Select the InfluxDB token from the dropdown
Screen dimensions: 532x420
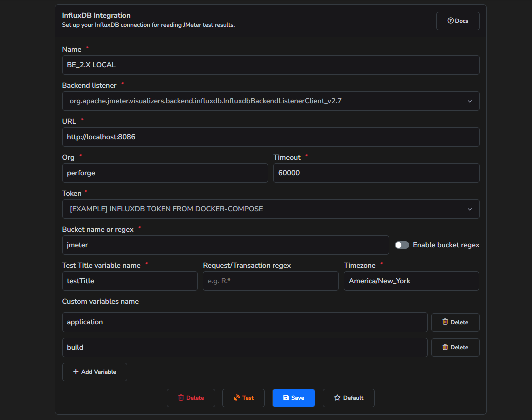coord(271,209)
